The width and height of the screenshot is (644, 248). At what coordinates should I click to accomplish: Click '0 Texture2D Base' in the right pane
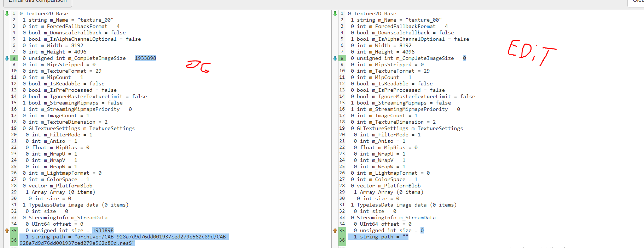pos(372,13)
